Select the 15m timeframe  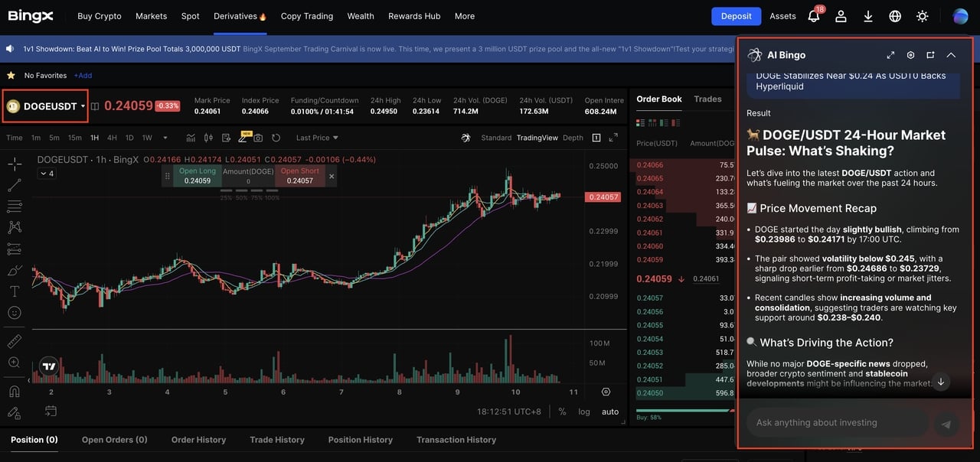coord(74,138)
